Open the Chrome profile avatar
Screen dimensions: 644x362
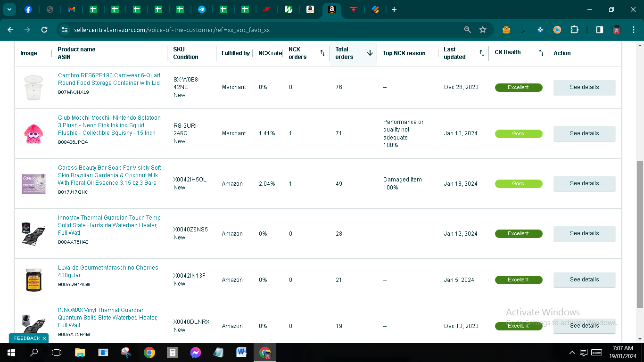[x=617, y=30]
